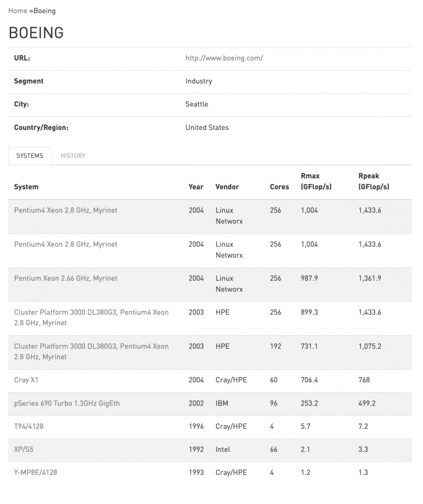Open the Y-MP8E/4128 system link

(35, 472)
